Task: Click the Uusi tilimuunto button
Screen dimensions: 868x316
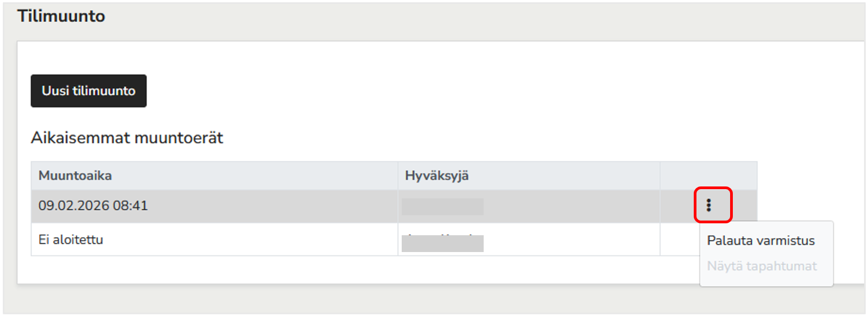Action: 88,91
